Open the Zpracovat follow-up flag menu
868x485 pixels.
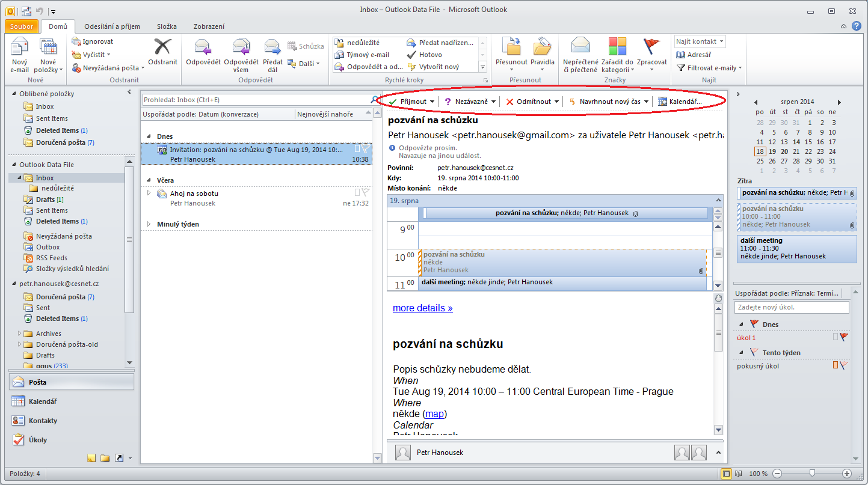coord(651,56)
